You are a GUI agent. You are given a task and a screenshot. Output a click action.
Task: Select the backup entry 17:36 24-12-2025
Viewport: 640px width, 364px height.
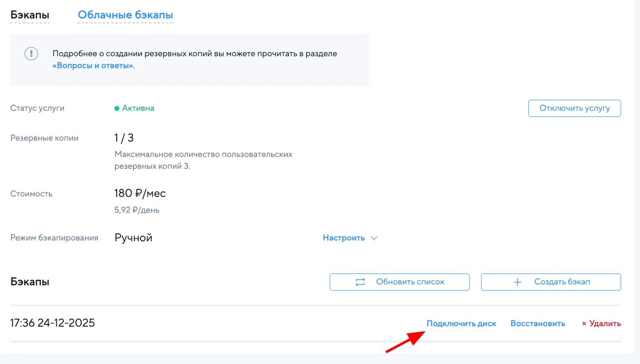pyautogui.click(x=52, y=323)
